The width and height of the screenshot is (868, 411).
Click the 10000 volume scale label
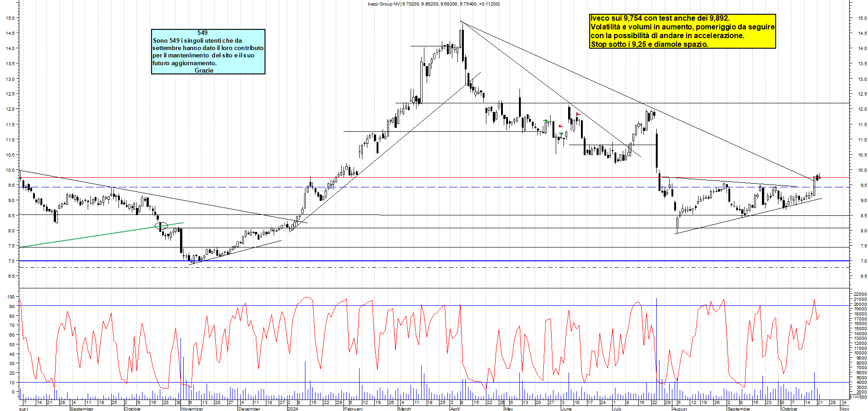860,353
